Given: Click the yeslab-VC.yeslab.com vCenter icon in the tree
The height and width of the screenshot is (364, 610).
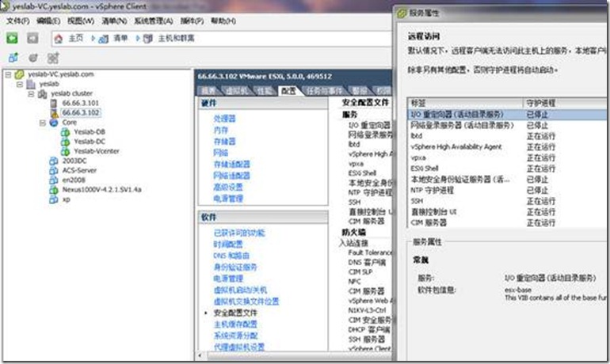Looking at the screenshot, I should 20,74.
